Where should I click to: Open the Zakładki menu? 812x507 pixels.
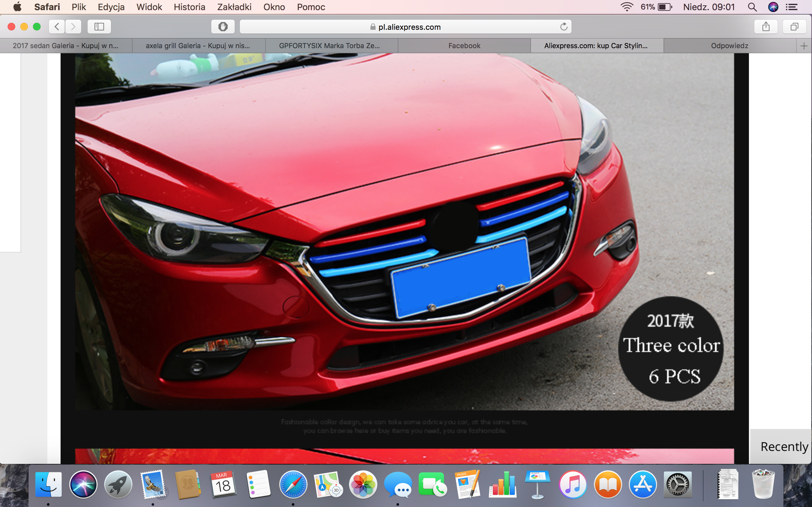234,7
